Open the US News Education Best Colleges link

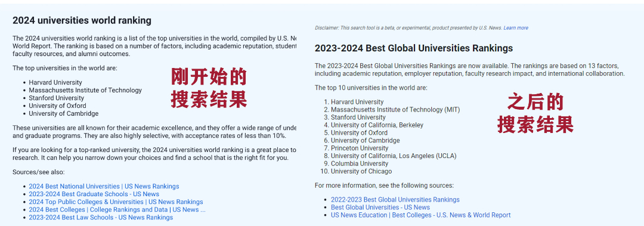click(x=421, y=215)
